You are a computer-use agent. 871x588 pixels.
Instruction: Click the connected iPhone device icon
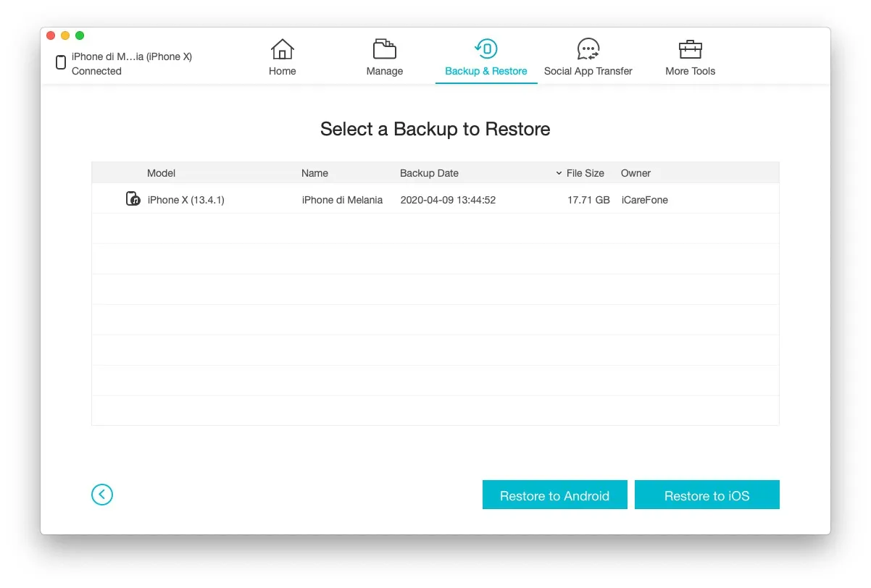coord(61,62)
